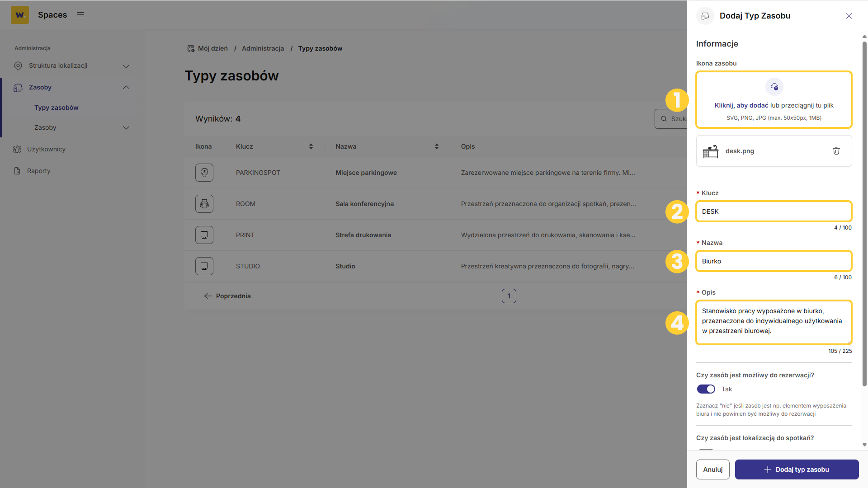Toggle the hamburger menu next to Spaces
Screen dimensions: 868x488
(80, 15)
